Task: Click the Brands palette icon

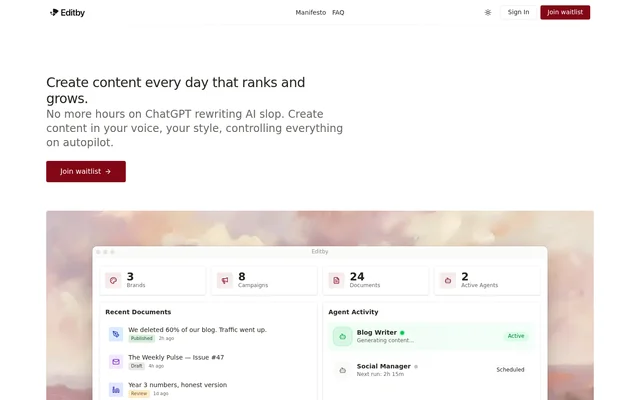Action: pos(113,280)
